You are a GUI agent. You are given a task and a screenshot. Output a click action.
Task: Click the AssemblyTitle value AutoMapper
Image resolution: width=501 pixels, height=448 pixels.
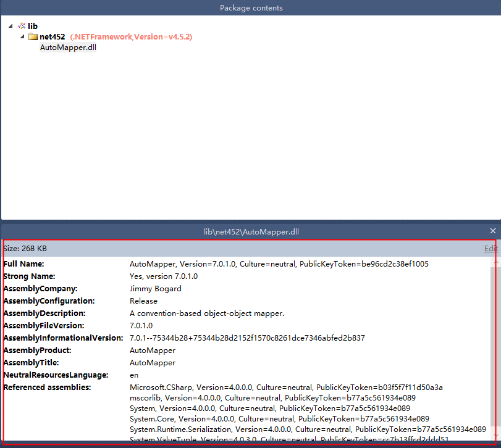coord(153,363)
